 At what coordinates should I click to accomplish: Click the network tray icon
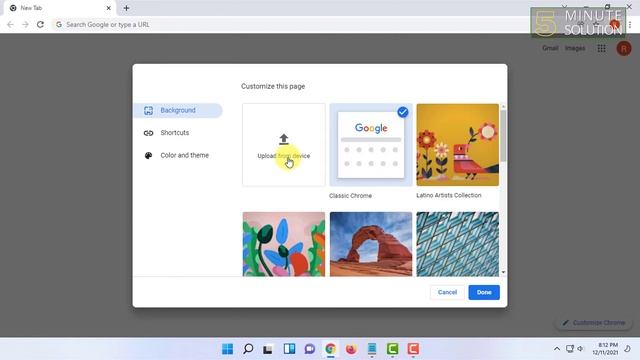coord(570,349)
